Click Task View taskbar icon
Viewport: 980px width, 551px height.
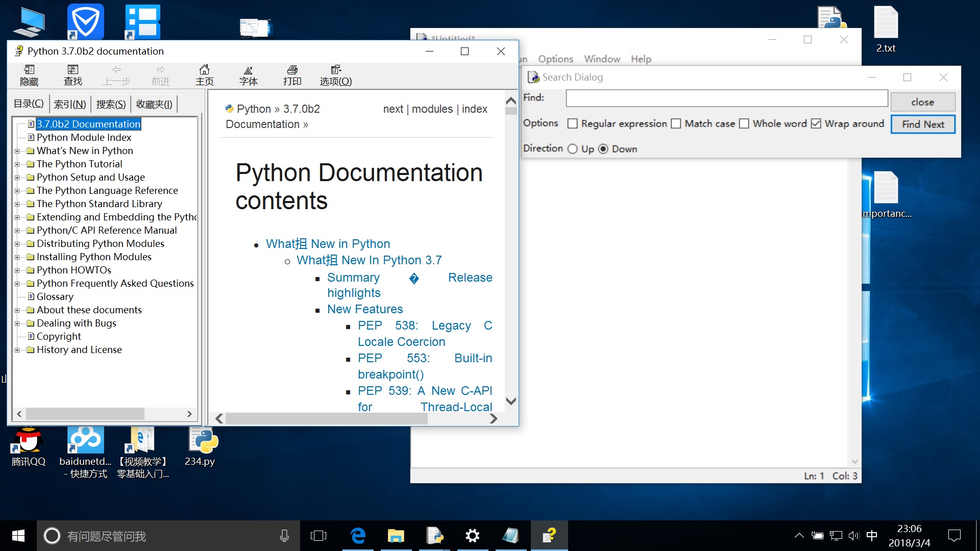tap(318, 536)
